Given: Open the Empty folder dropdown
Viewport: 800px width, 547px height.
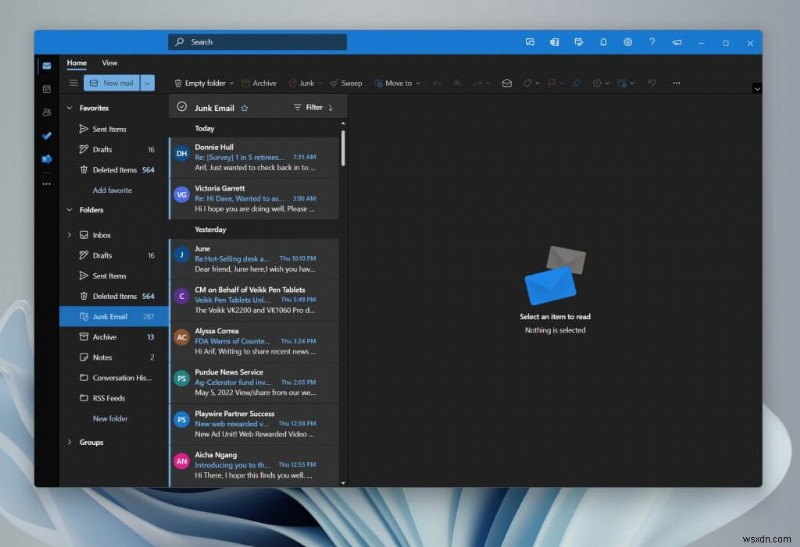Looking at the screenshot, I should tap(231, 83).
